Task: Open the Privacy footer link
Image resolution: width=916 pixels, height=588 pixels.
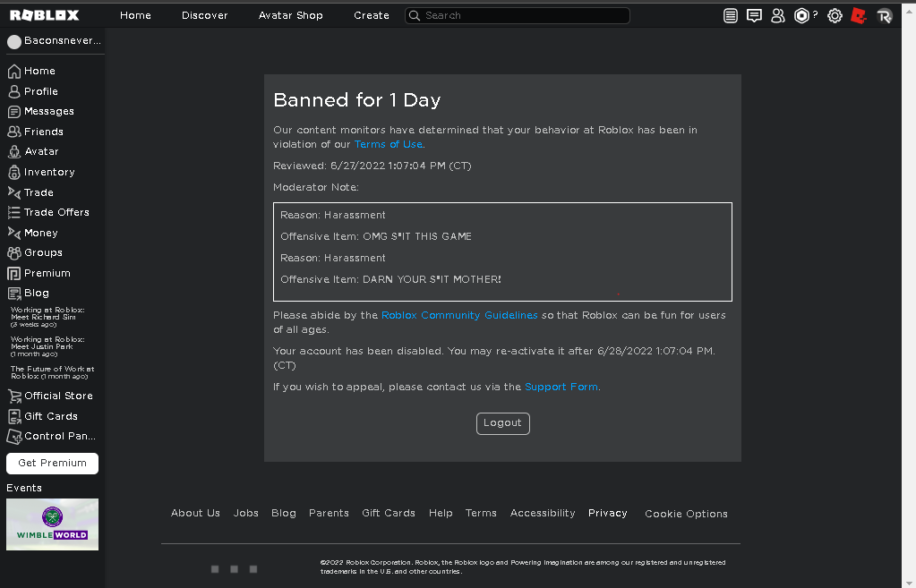Action: coord(608,513)
